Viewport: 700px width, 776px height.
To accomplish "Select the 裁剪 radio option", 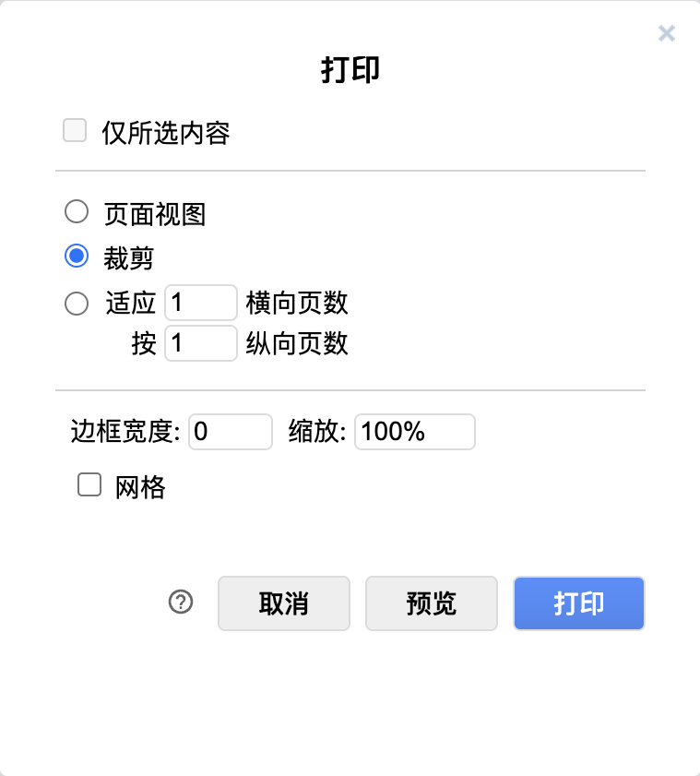I will tap(77, 257).
